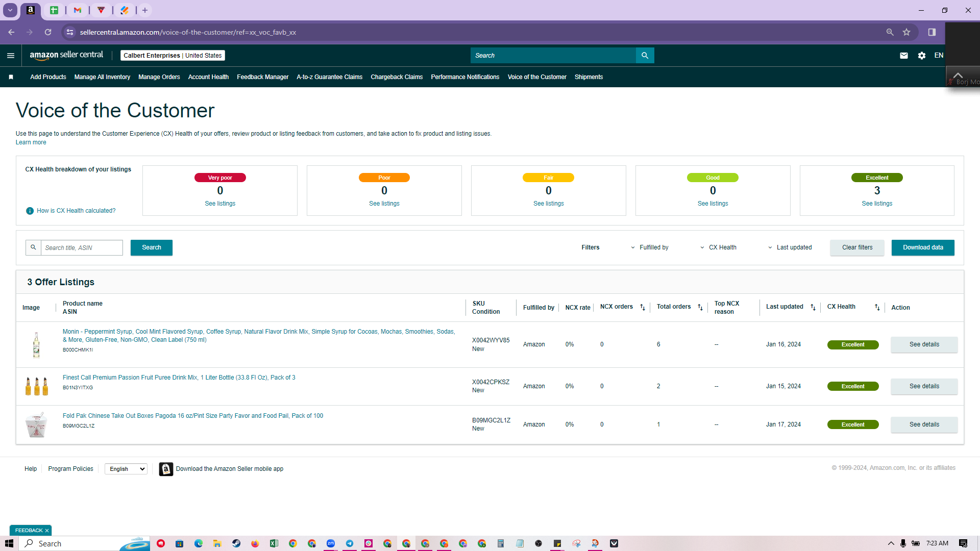The width and height of the screenshot is (980, 551).
Task: Open Manage All Inventory
Action: [102, 77]
